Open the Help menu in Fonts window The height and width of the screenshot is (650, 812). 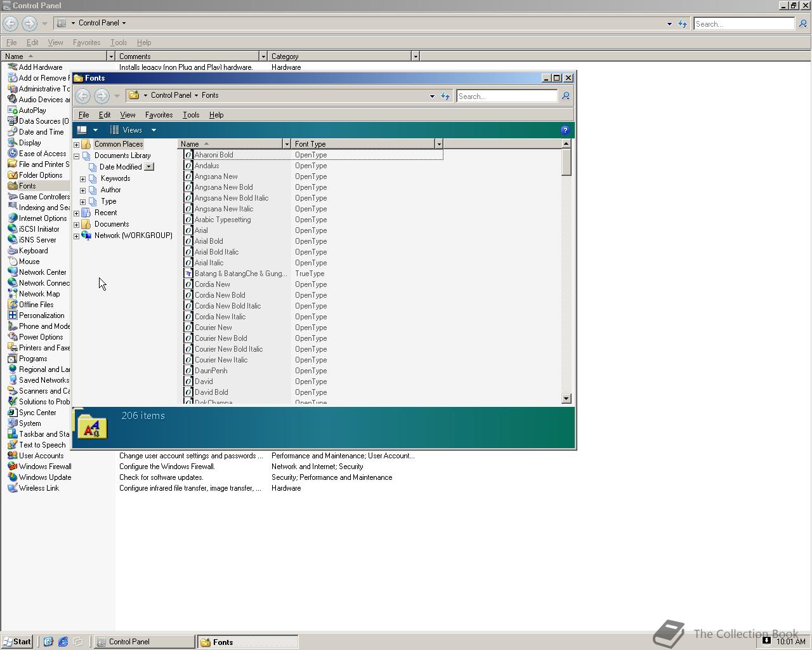(x=216, y=115)
